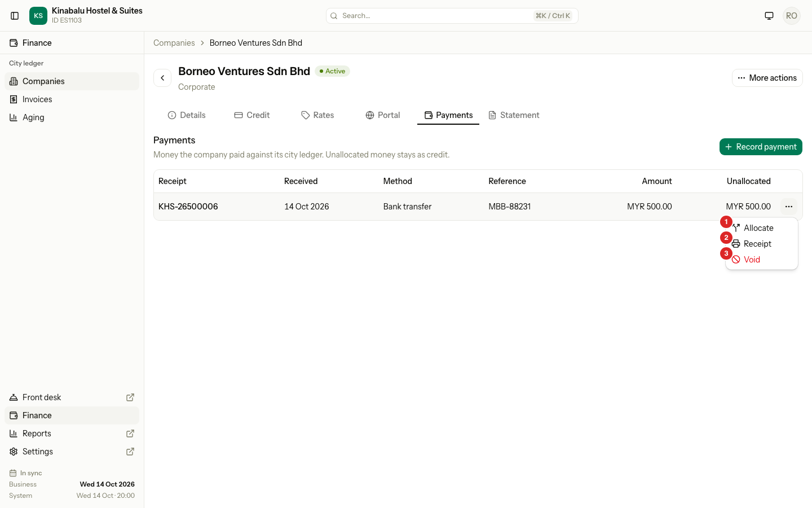Click the Record payment button
812x508 pixels.
pos(761,147)
